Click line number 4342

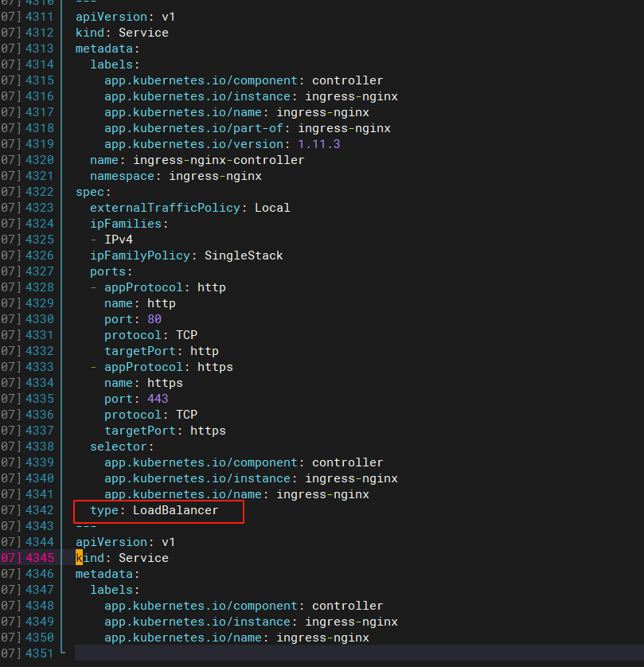tap(40, 510)
